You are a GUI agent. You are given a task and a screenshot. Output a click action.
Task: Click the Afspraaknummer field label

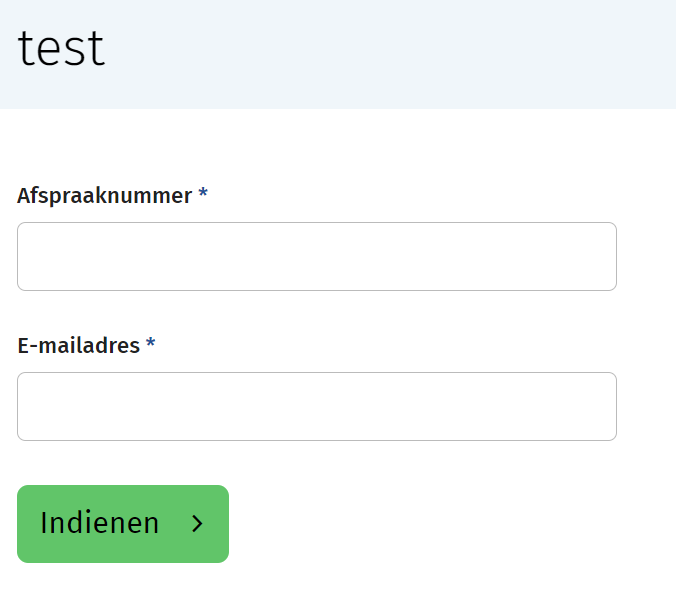tap(104, 196)
